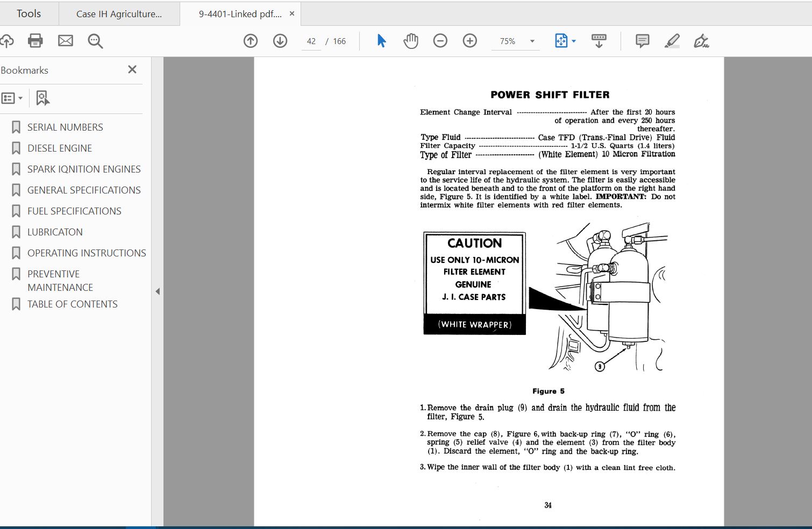The image size is (812, 529).
Task: Switch to the Case IH Agriculture tab
Action: click(119, 14)
